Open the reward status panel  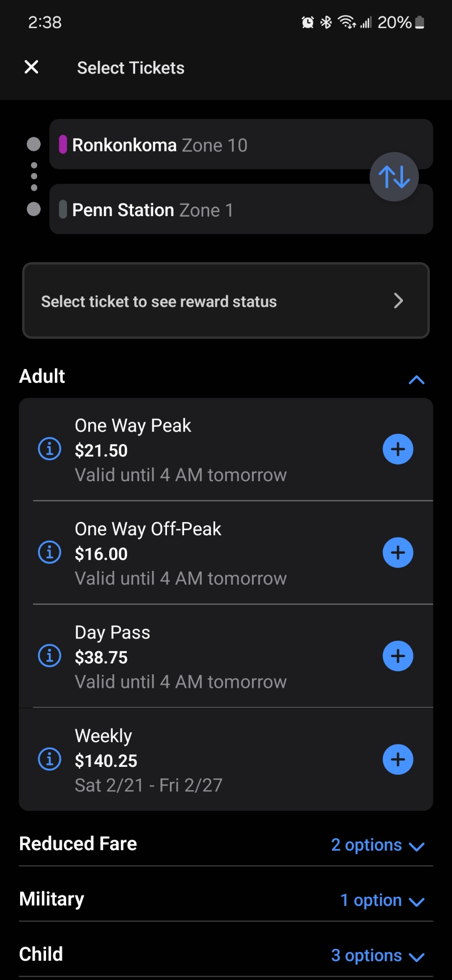pos(226,301)
